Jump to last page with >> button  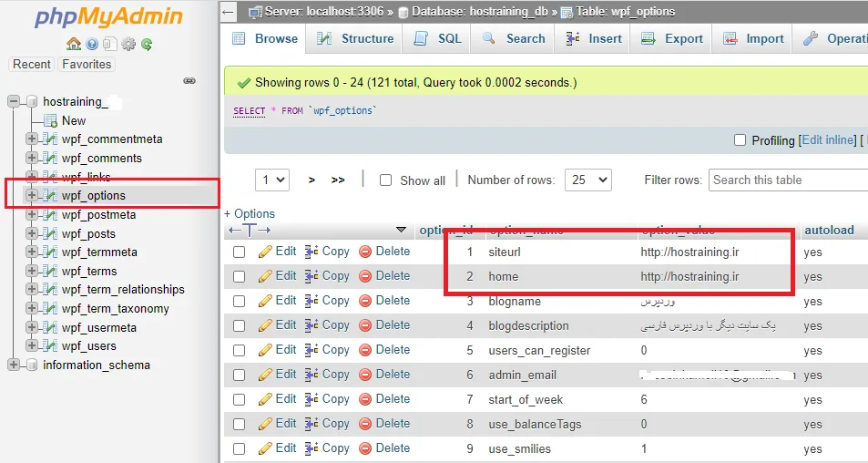point(338,180)
